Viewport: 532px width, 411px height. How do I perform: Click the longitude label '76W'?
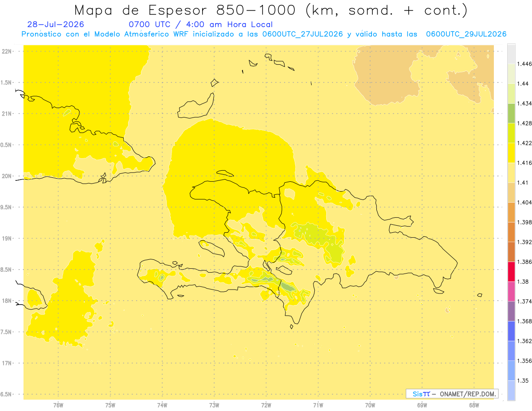click(58, 405)
